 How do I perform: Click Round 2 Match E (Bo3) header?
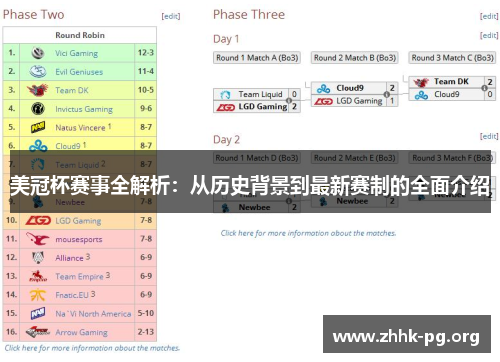[355, 158]
